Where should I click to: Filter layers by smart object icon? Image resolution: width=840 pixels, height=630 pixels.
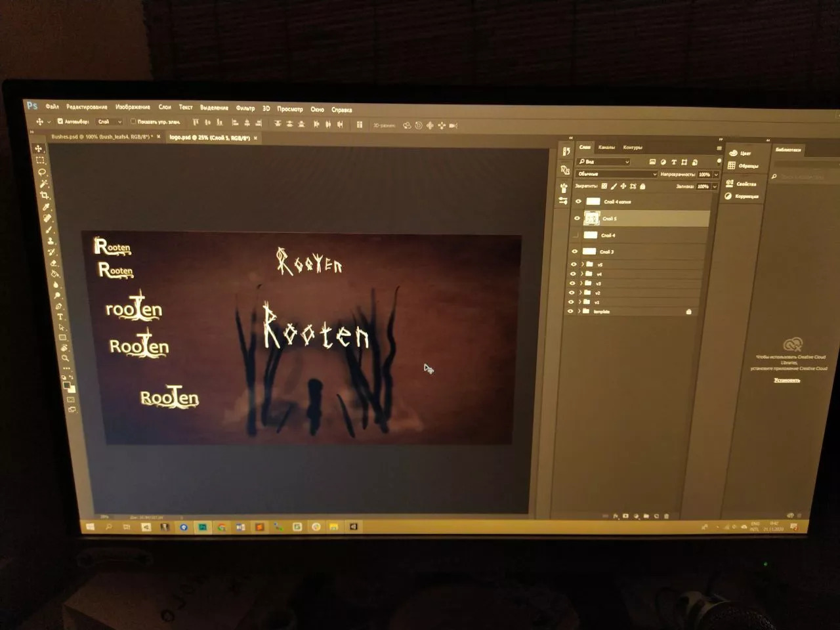point(694,162)
